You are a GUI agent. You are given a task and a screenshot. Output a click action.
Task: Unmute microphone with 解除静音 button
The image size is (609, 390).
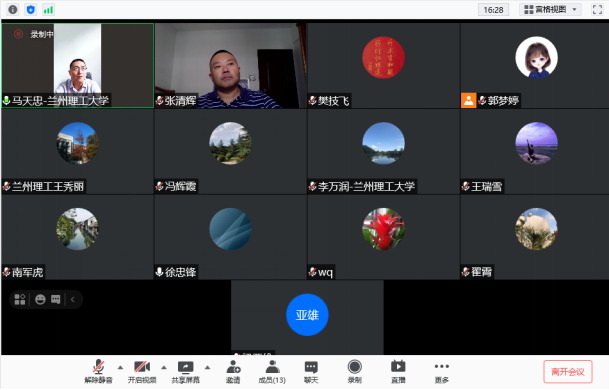pos(99,371)
